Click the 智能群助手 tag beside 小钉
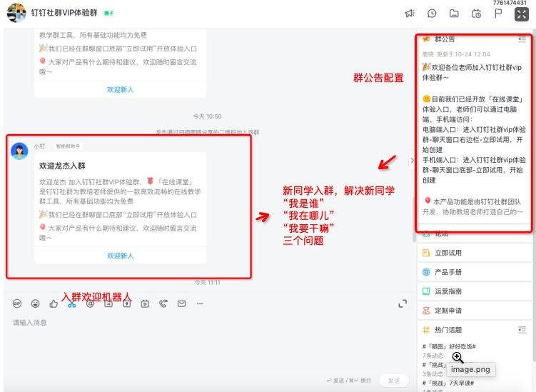Screen dimensions: 536x392 tap(68, 146)
